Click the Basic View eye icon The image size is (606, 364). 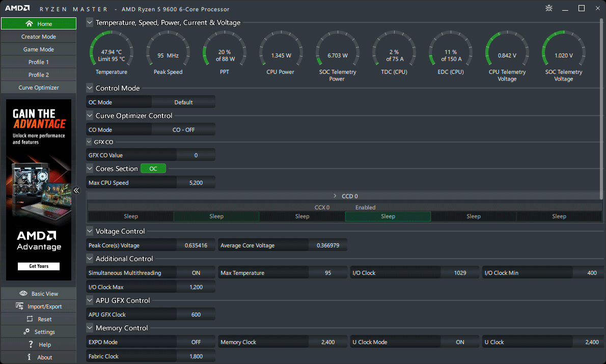[23, 293]
